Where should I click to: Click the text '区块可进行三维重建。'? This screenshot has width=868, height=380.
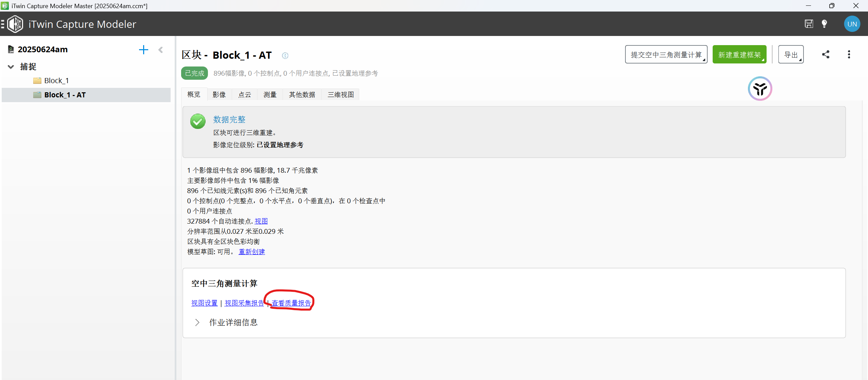[245, 133]
